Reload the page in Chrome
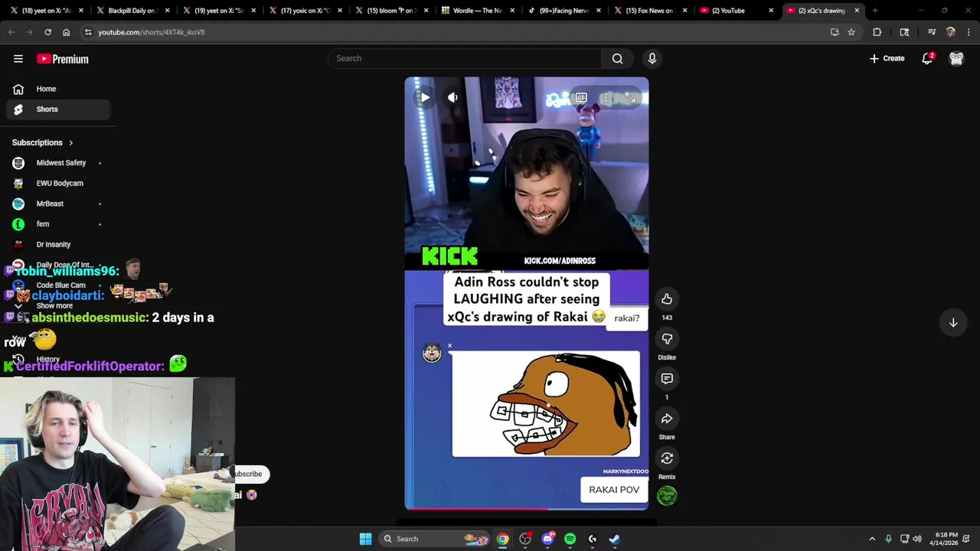The width and height of the screenshot is (980, 551). click(47, 32)
